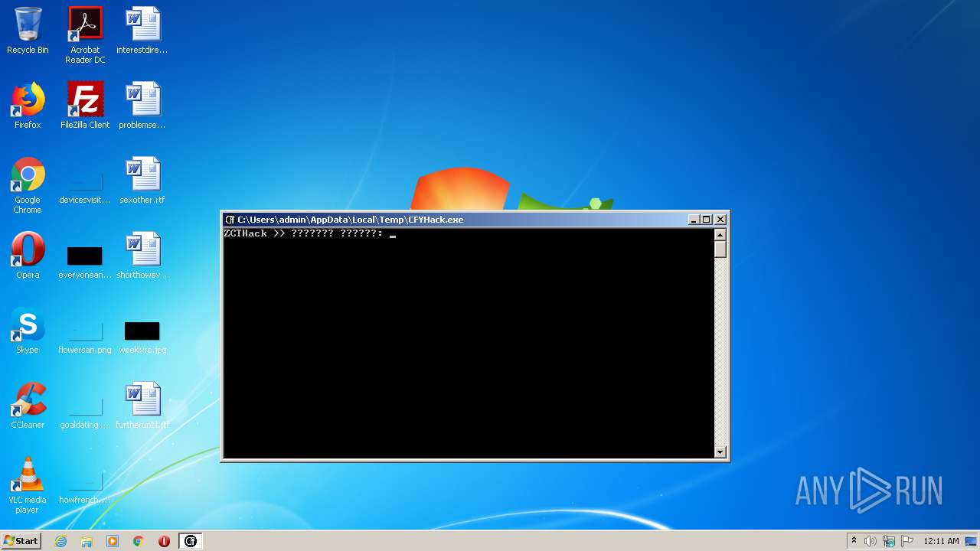Image resolution: width=980 pixels, height=551 pixels.
Task: Open the 12:11 AM clock
Action: 941,541
